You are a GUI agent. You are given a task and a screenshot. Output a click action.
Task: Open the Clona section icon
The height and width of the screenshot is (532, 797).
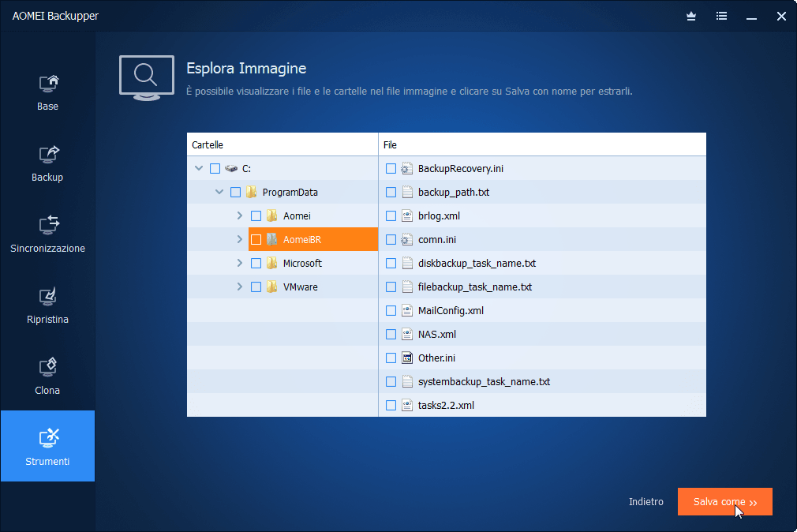click(x=48, y=367)
